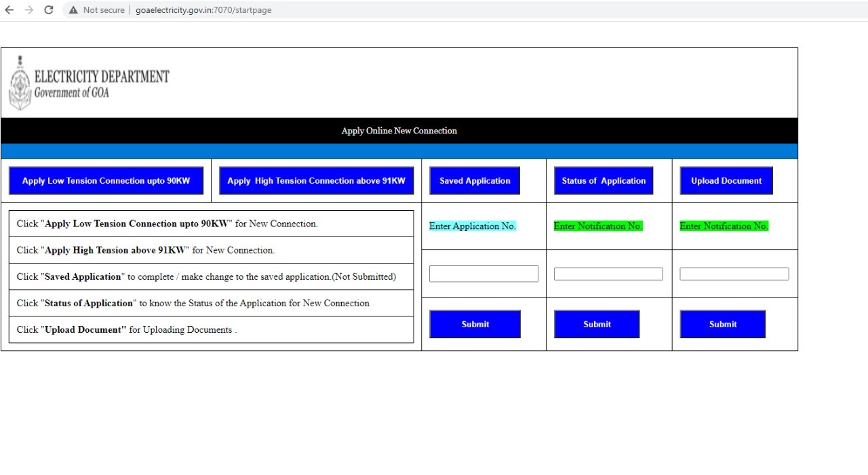Click the Government of Goa emblem logo
This screenshot has width=868, height=475.
coord(20,83)
